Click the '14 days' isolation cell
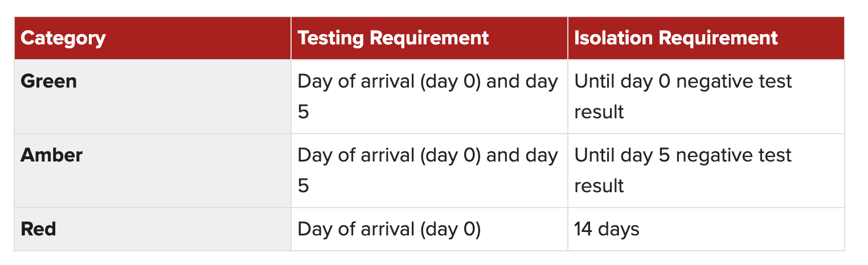The image size is (868, 265). pos(706,229)
